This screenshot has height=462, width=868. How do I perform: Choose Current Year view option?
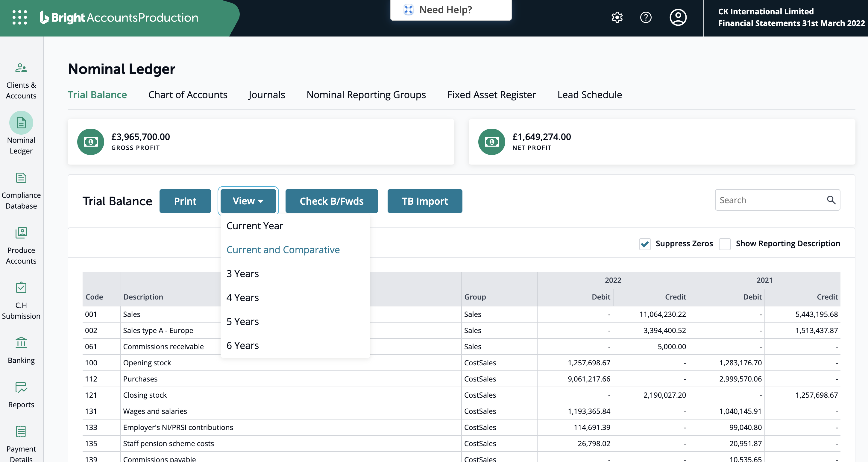click(x=255, y=226)
